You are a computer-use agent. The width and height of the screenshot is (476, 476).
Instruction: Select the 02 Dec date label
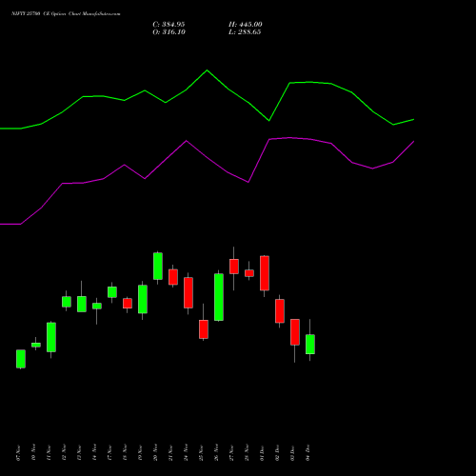tap(277, 452)
